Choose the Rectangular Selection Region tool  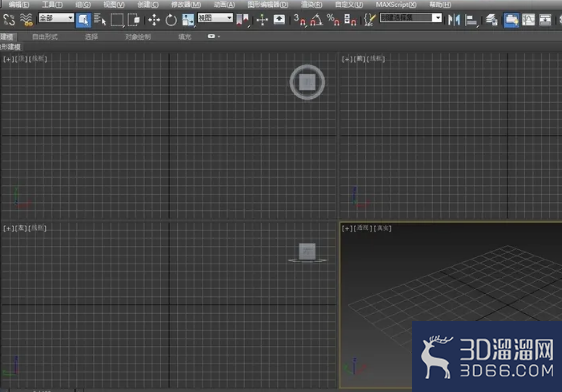[x=117, y=19]
